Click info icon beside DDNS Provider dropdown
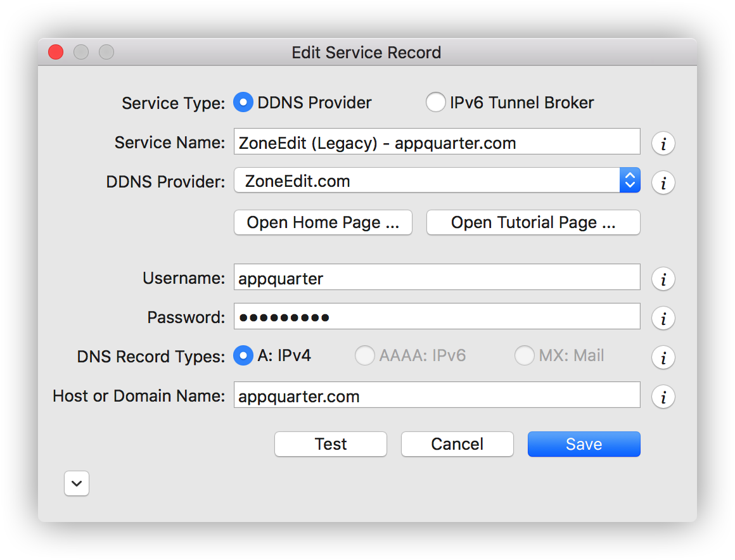This screenshot has height=560, width=735. 663,182
